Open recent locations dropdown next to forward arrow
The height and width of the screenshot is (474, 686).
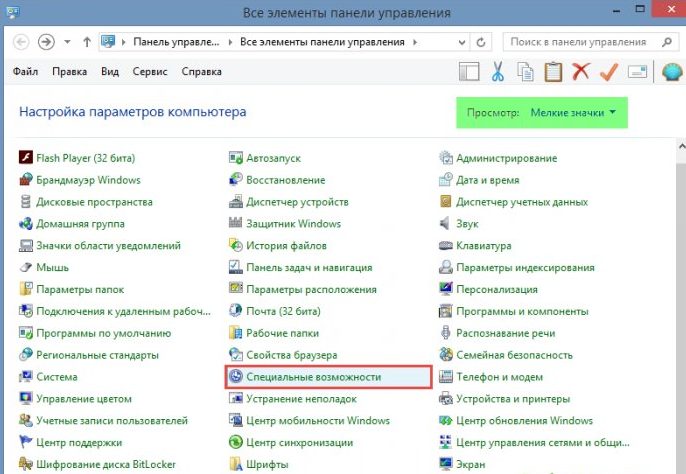68,42
